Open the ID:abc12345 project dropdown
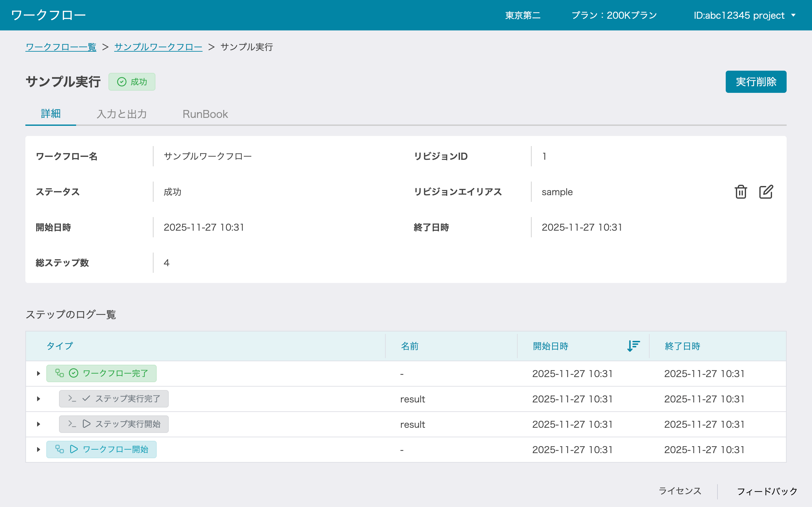The height and width of the screenshot is (507, 812). 744,16
